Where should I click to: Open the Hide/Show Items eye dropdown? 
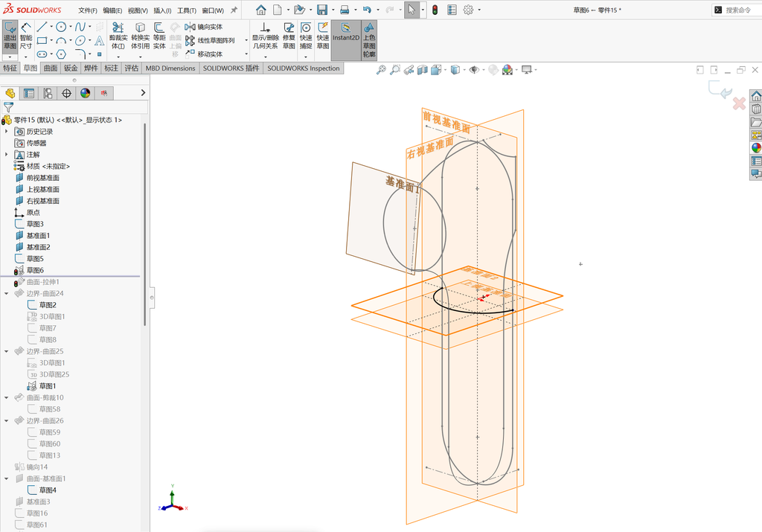[484, 70]
